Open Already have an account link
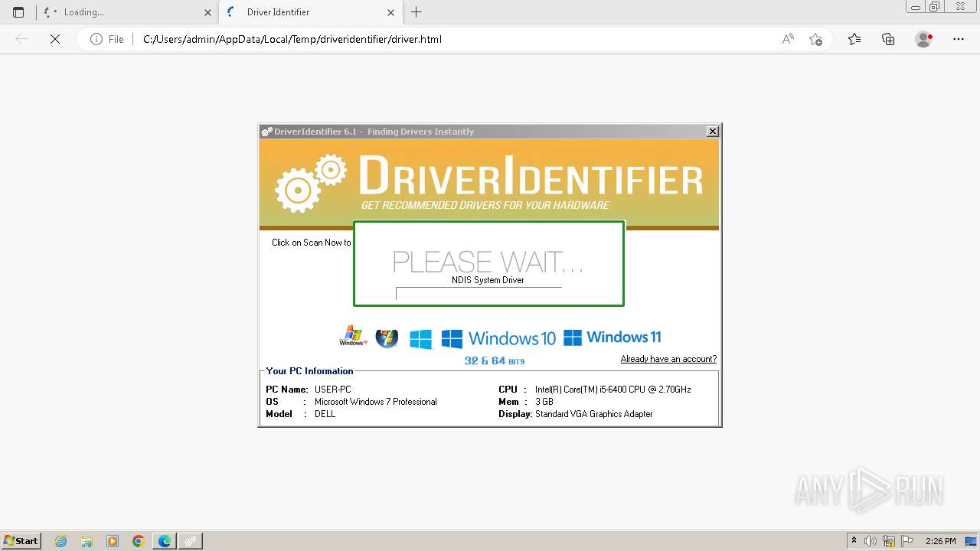The height and width of the screenshot is (551, 980). tap(668, 359)
